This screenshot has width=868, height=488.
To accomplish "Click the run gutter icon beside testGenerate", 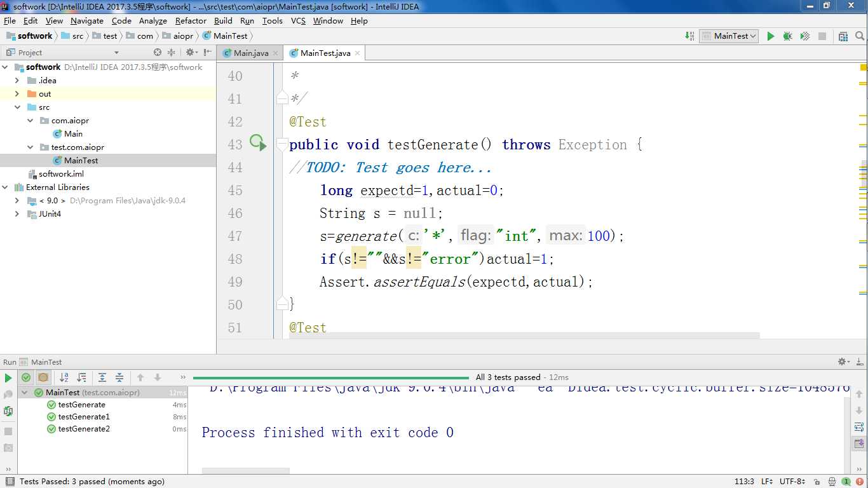I will (x=257, y=142).
